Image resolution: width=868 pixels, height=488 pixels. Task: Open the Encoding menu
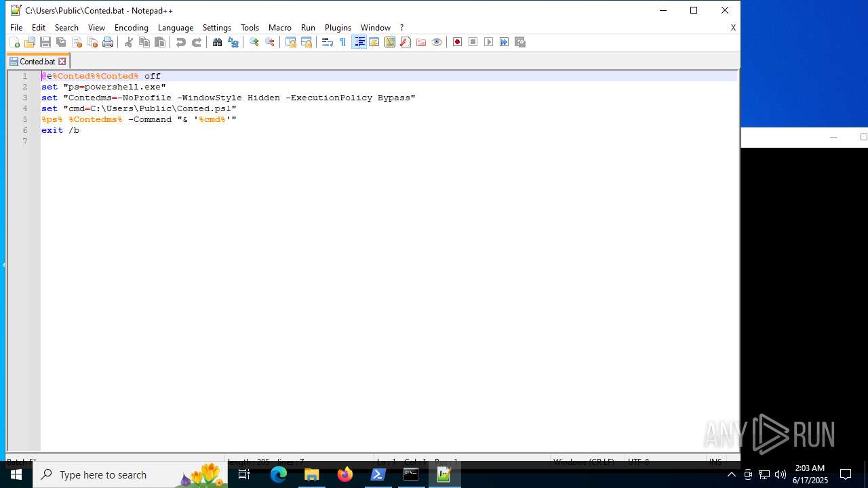(x=132, y=28)
